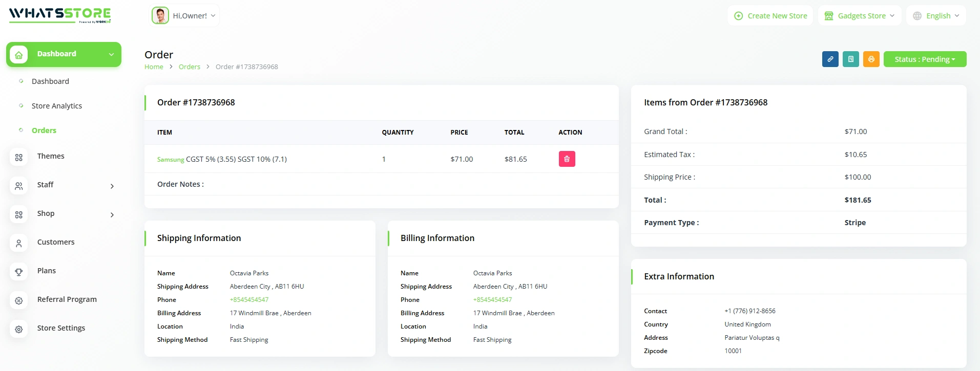
Task: Open the English language dropdown
Action: coord(936,16)
